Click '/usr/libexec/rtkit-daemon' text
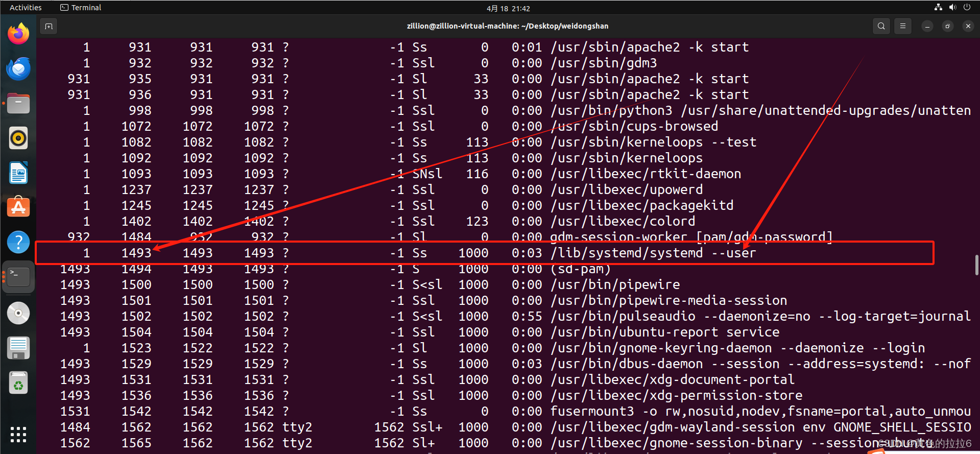The width and height of the screenshot is (980, 454). click(646, 174)
